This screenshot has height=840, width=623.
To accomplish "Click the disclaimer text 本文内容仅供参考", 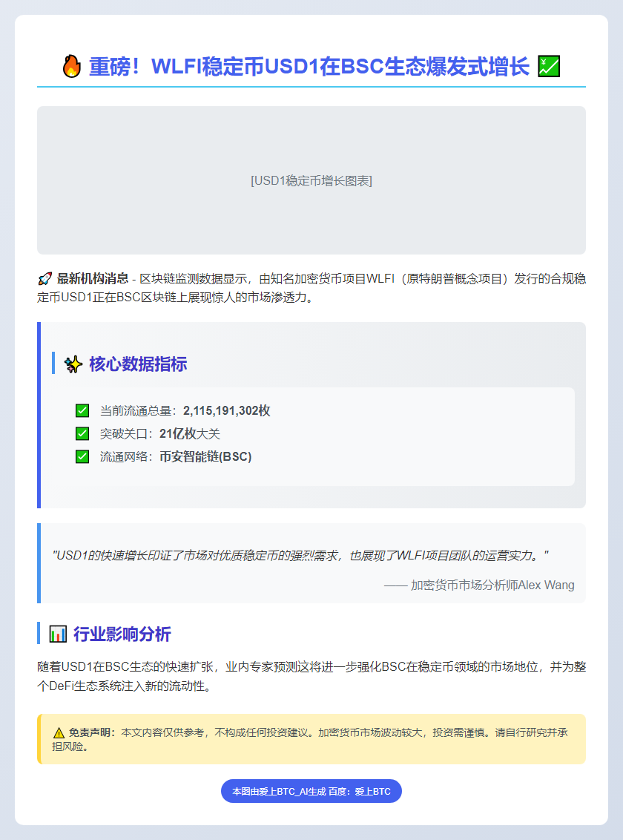I will coord(310,739).
